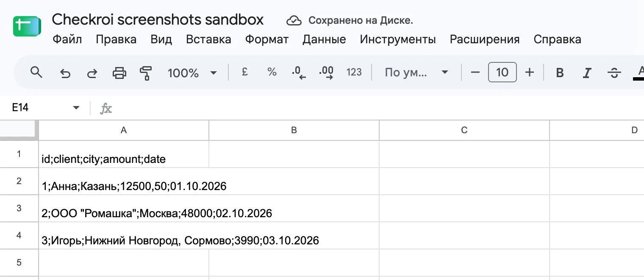The width and height of the screenshot is (644, 280).
Task: Open the Инструменты menu
Action: 398,39
